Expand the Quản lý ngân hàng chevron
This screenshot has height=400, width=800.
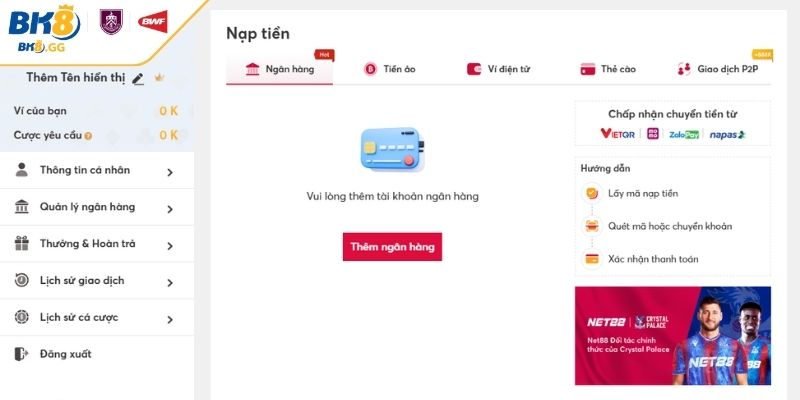170,209
